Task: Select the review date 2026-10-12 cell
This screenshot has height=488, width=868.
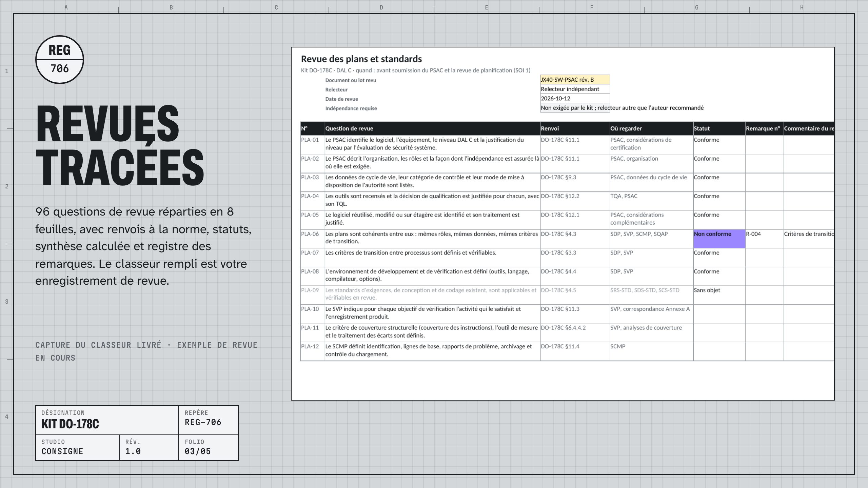Action: tap(575, 98)
